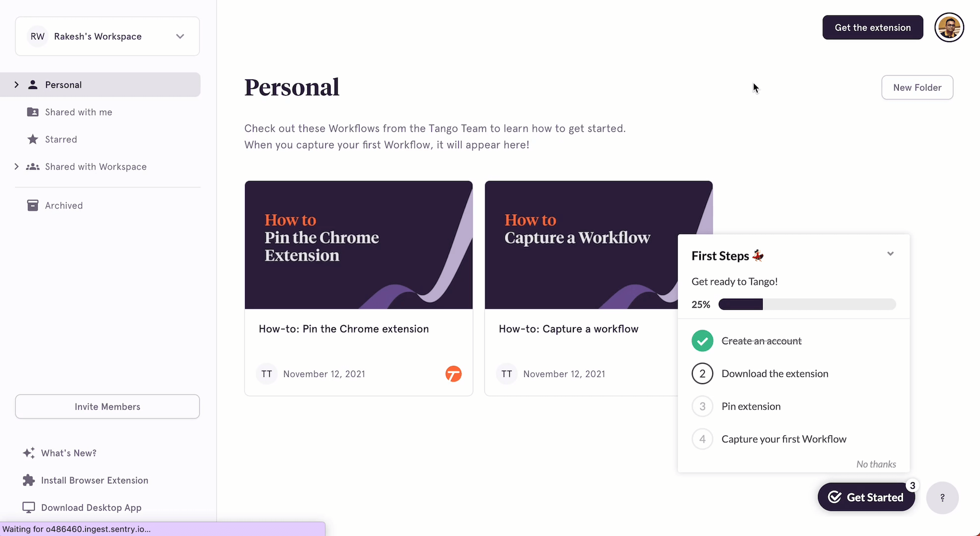
Task: Dismiss the checklist with No thanks
Action: click(876, 464)
